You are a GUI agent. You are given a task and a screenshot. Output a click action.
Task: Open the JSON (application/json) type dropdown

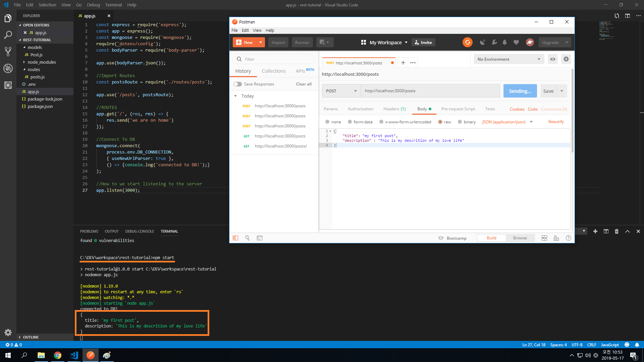(507, 122)
